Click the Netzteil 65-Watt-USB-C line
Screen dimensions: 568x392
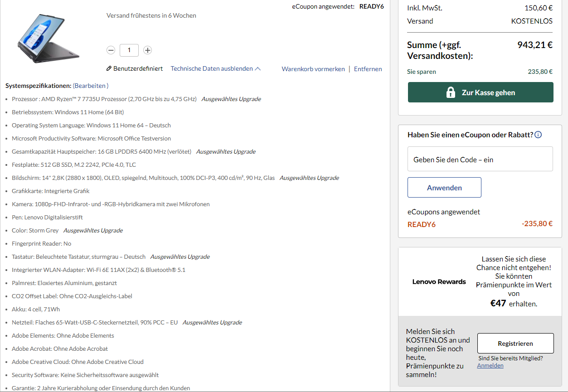95,322
